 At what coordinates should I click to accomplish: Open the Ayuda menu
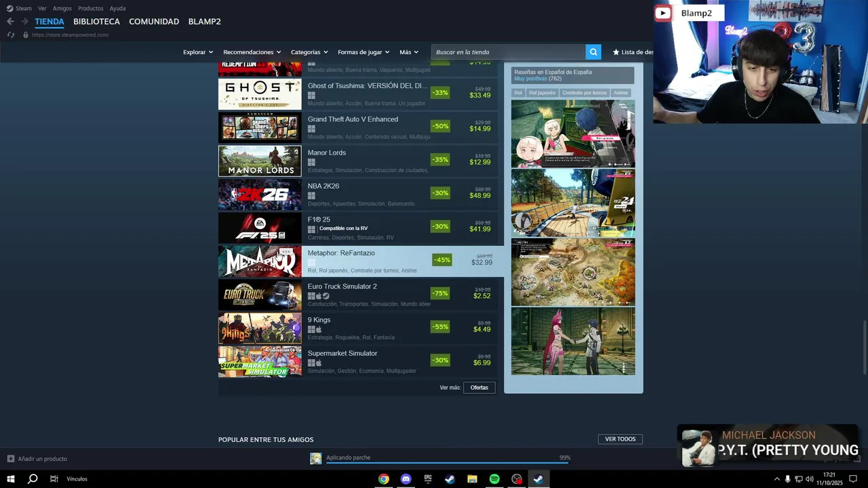pos(117,8)
